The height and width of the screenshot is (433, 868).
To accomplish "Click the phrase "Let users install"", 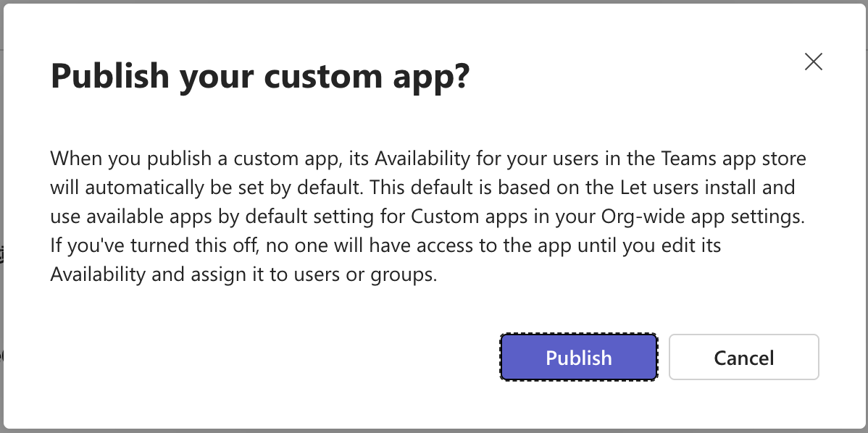I will point(673,188).
